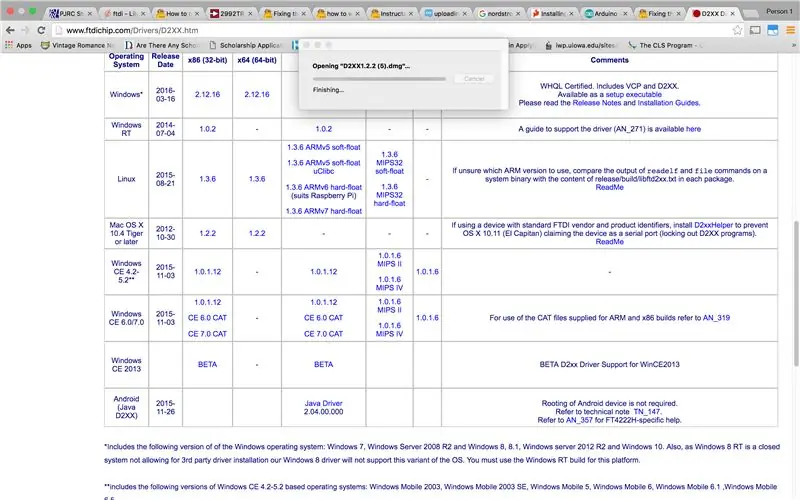Open the AN_357 link for FT4222H help

[579, 420]
